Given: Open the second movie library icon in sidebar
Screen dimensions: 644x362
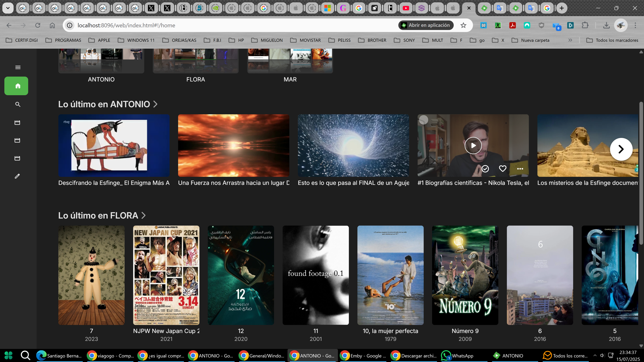Looking at the screenshot, I should (x=17, y=140).
